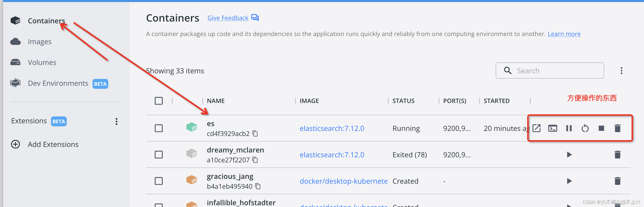Open the Learn more link
The height and width of the screenshot is (207, 644).
(564, 34)
